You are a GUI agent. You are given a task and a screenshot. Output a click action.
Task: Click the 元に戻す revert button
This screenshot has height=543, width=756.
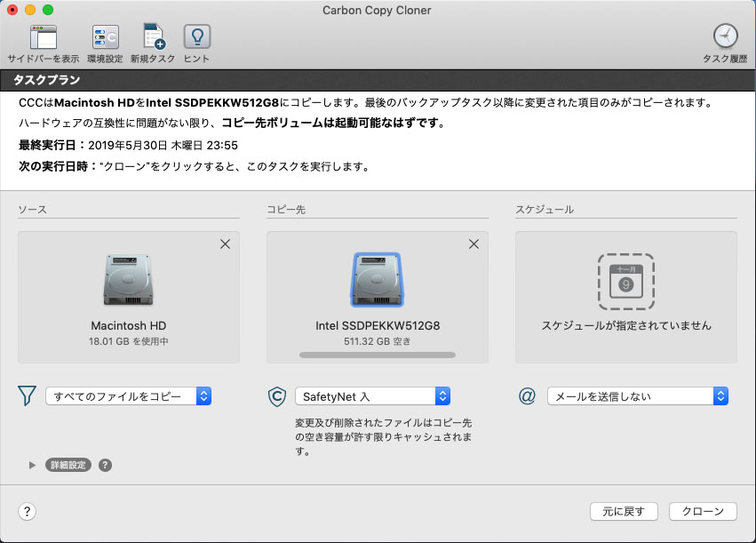pyautogui.click(x=624, y=511)
